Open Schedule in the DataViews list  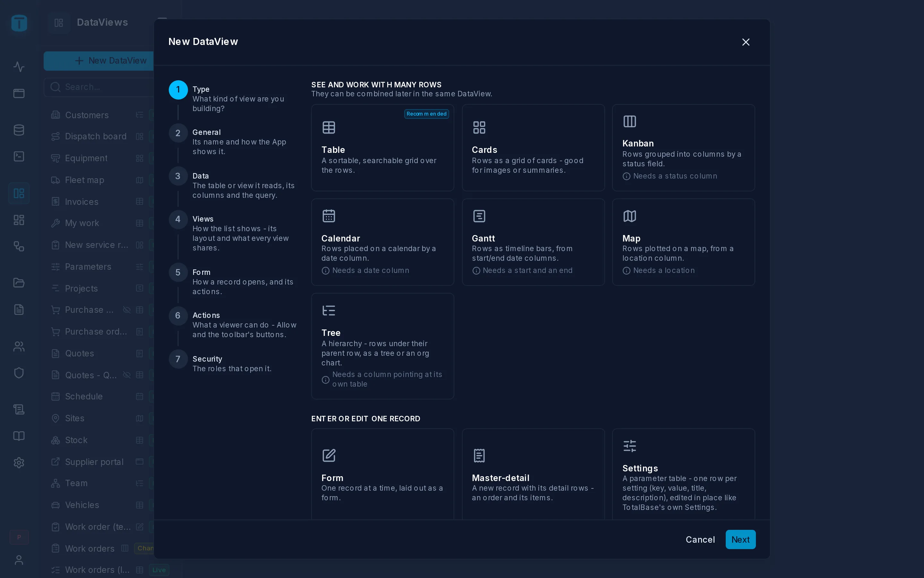(x=99, y=397)
